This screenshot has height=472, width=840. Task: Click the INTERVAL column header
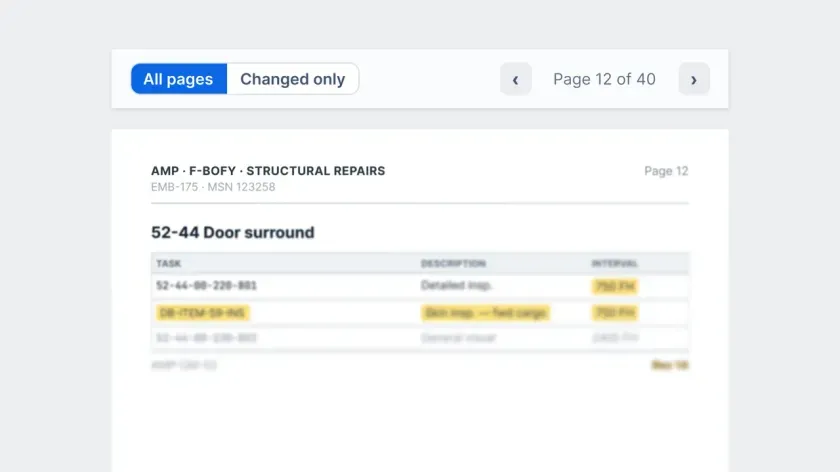(614, 264)
